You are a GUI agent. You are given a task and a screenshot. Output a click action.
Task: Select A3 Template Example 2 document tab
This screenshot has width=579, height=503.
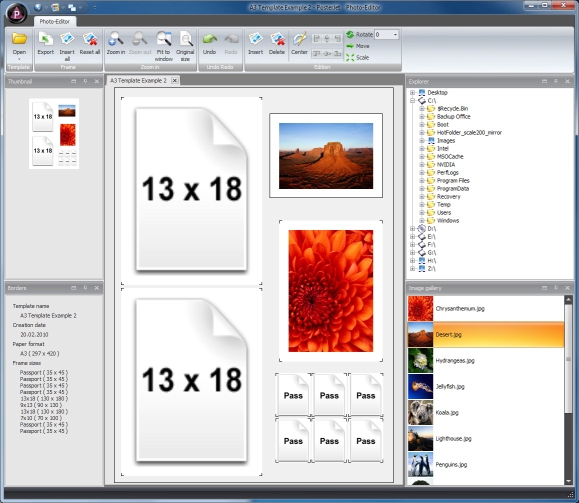138,81
